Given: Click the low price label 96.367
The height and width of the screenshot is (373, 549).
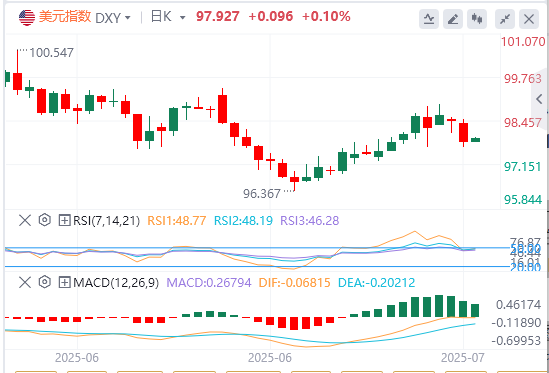Looking at the screenshot, I should (x=262, y=194).
